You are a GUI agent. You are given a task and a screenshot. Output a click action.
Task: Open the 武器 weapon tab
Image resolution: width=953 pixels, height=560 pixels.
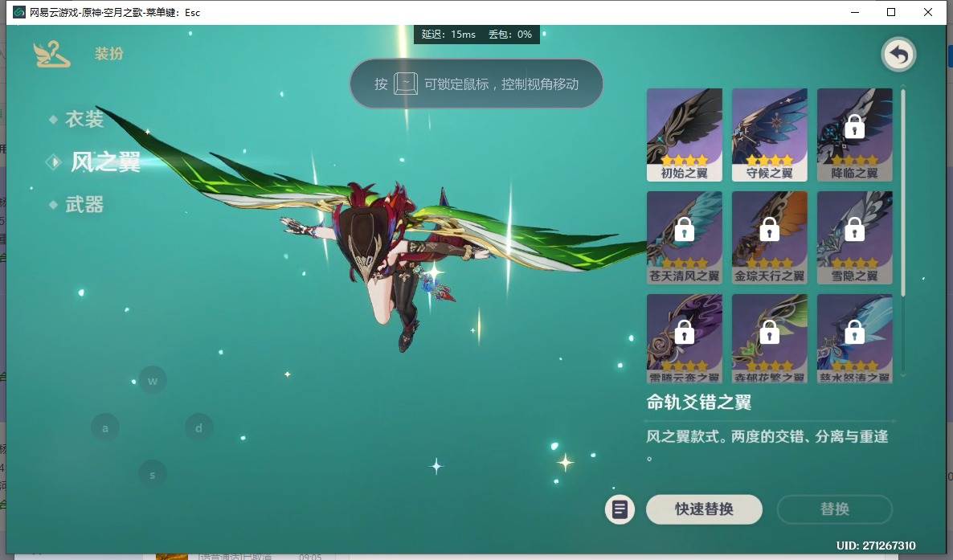point(84,206)
